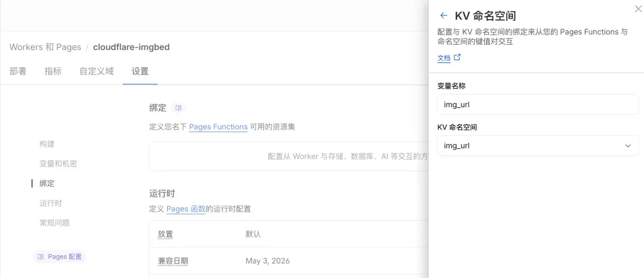This screenshot has width=644, height=278.
Task: Go to 运行时 in settings sidebar
Action: (51, 203)
